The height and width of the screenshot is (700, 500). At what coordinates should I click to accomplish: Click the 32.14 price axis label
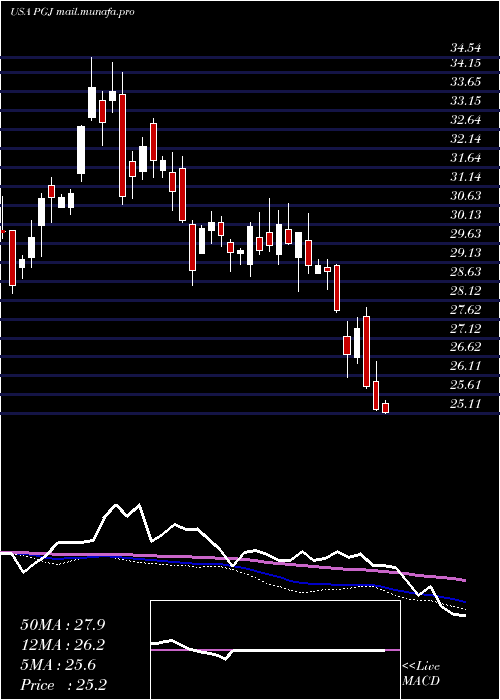click(x=465, y=139)
